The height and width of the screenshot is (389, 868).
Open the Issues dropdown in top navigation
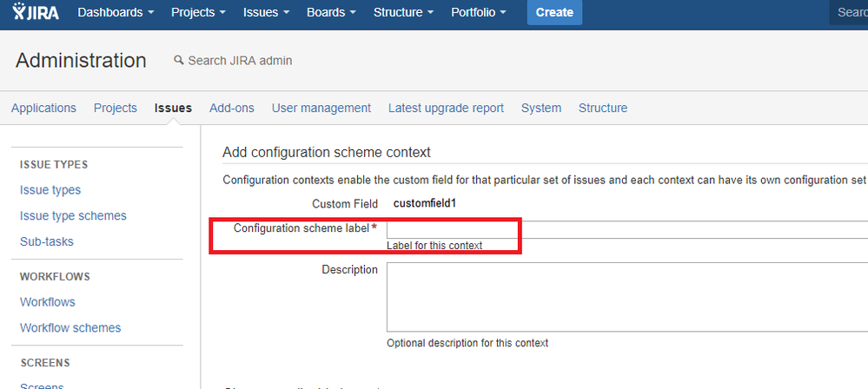pyautogui.click(x=266, y=12)
